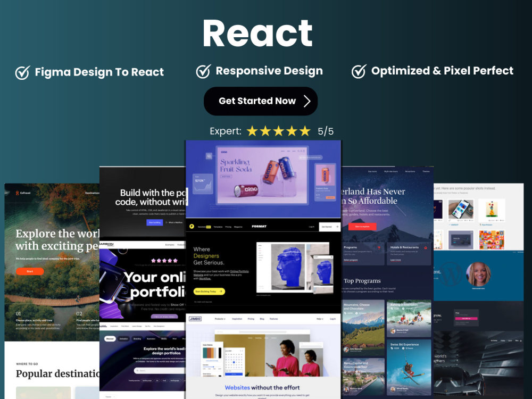Open the Rafting in Interlaken card
532x399 pixels.
[x=409, y=318]
